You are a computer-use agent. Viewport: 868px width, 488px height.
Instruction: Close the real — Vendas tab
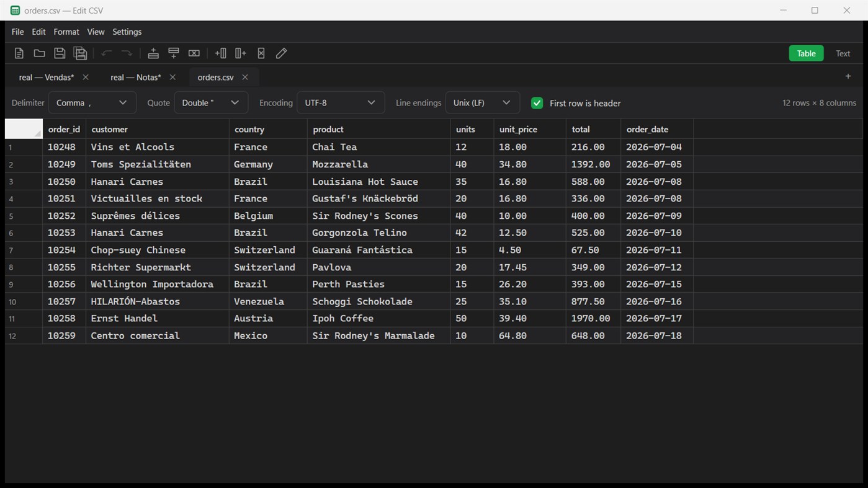tap(86, 77)
